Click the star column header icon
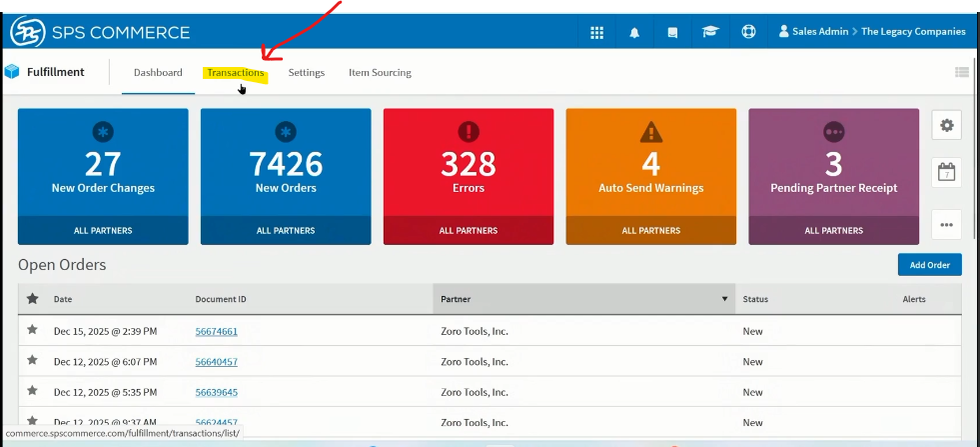 pyautogui.click(x=33, y=299)
